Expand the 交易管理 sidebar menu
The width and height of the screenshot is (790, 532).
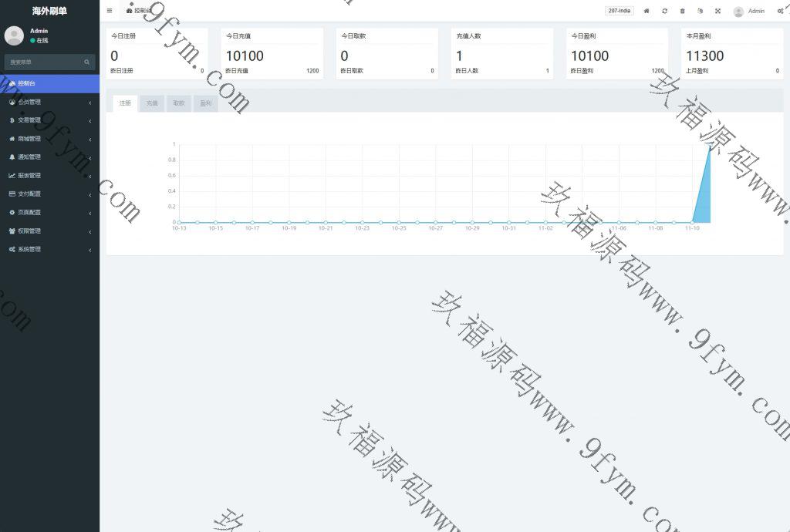coord(49,120)
